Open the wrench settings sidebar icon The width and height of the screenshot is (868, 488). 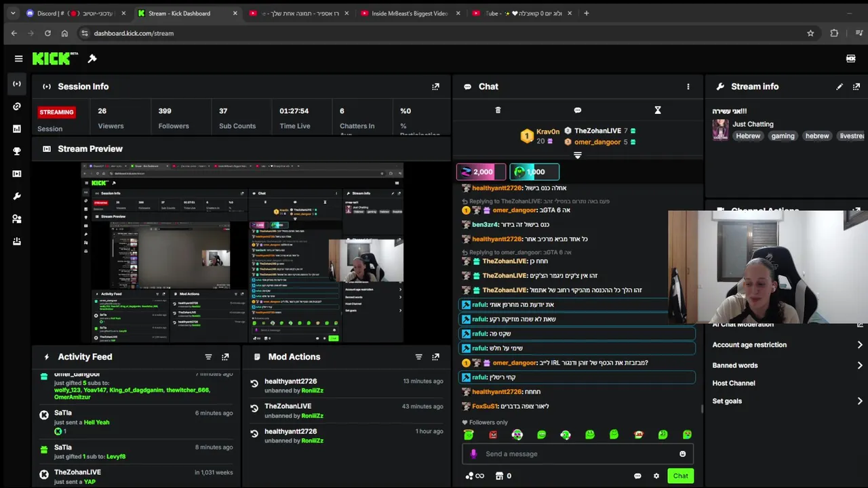pos(17,196)
